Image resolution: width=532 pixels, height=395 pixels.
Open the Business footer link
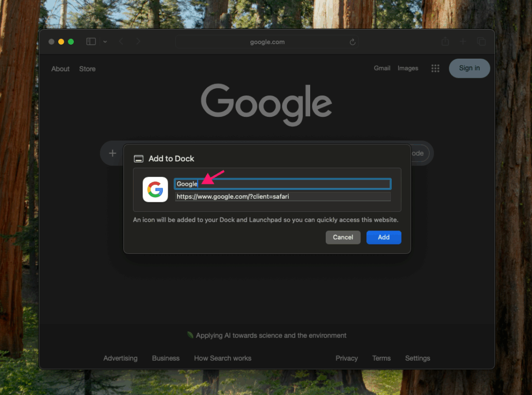point(166,358)
